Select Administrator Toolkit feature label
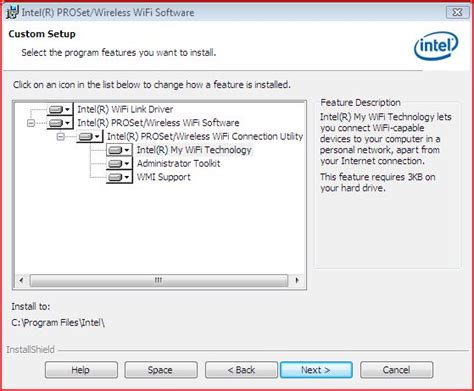Image resolution: width=474 pixels, height=391 pixels. pyautogui.click(x=178, y=164)
